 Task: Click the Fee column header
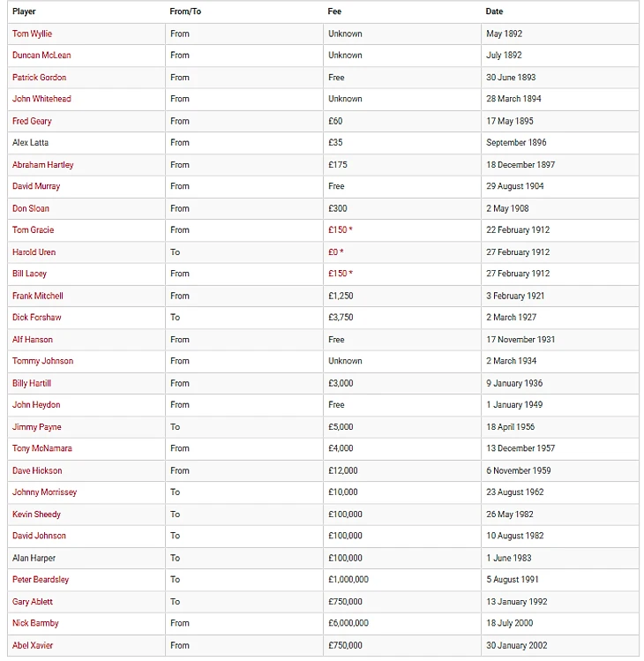(334, 11)
